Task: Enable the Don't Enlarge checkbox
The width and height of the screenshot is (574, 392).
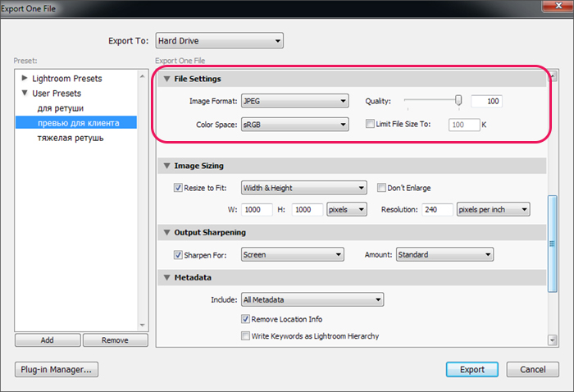Action: pos(381,188)
